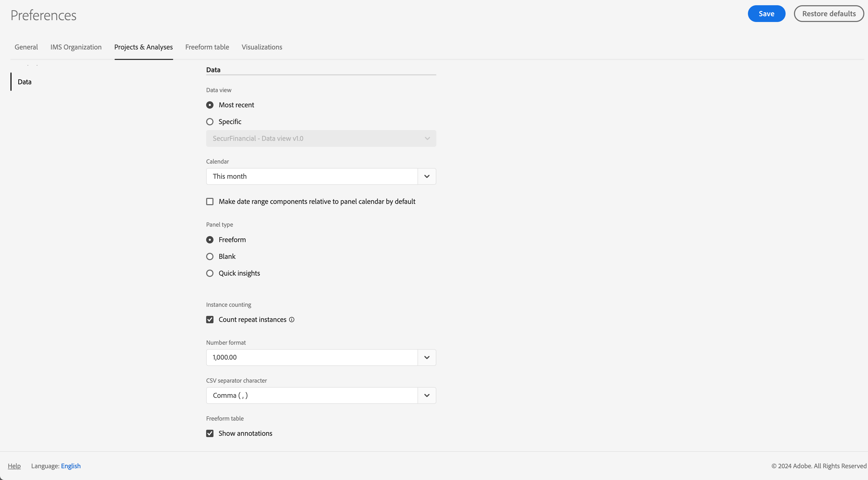
Task: Select the Data section in the sidebar
Action: [x=24, y=81]
